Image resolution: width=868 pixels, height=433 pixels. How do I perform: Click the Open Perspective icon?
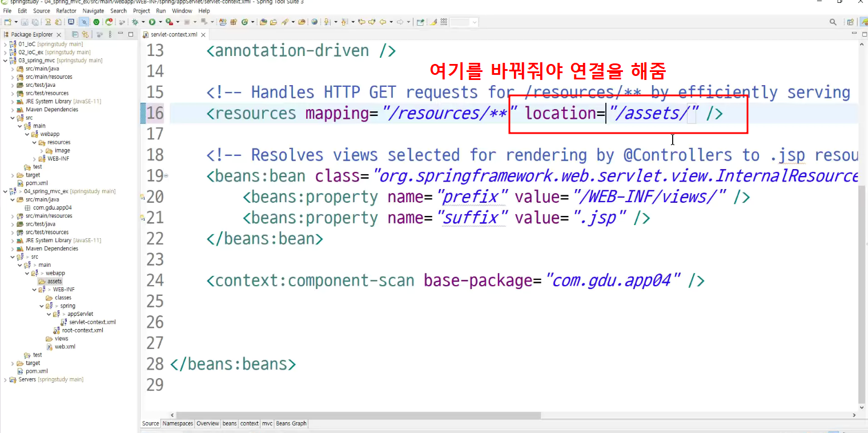pos(851,22)
